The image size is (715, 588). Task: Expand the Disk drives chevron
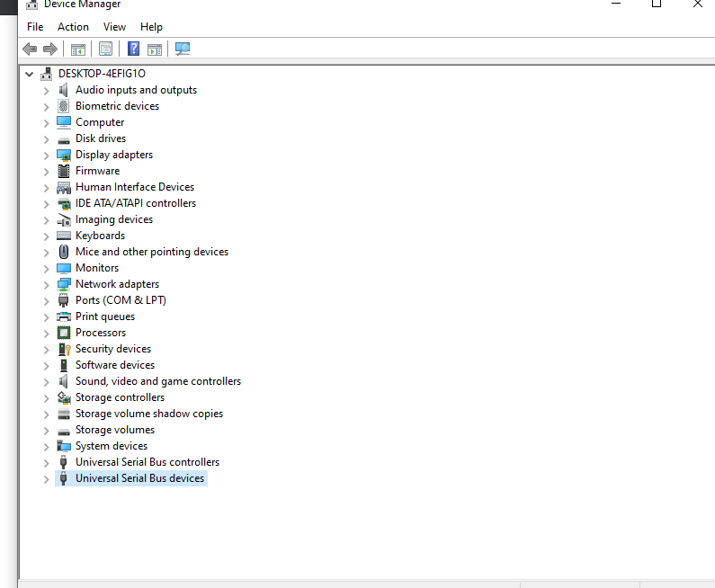coord(46,139)
